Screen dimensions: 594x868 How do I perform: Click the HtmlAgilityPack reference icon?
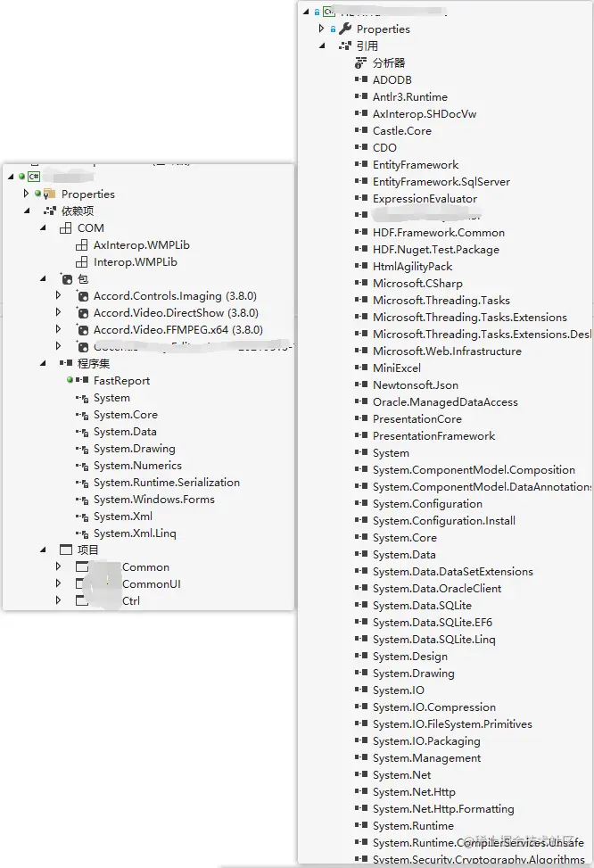tap(361, 266)
